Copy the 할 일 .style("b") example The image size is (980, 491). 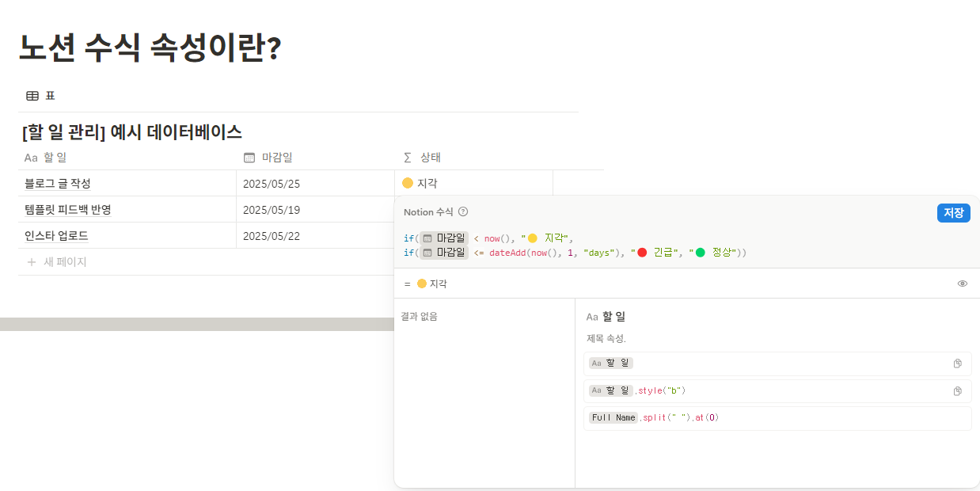click(959, 390)
